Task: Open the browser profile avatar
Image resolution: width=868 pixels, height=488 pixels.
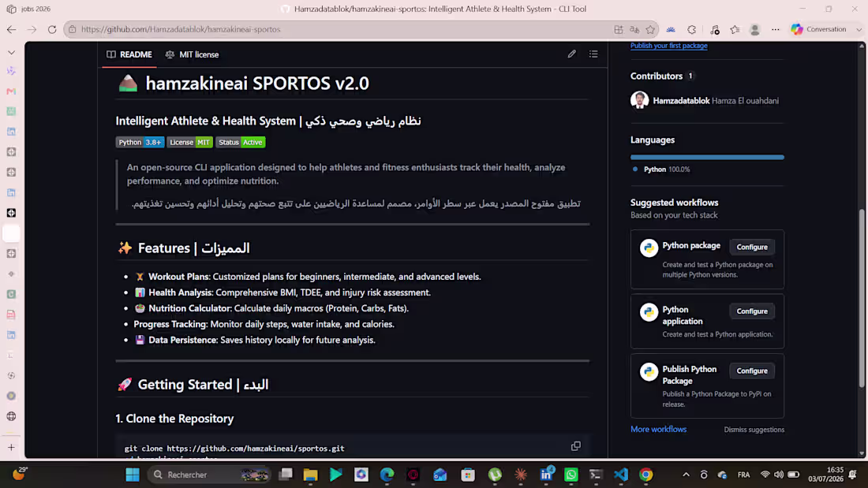Action: click(754, 29)
